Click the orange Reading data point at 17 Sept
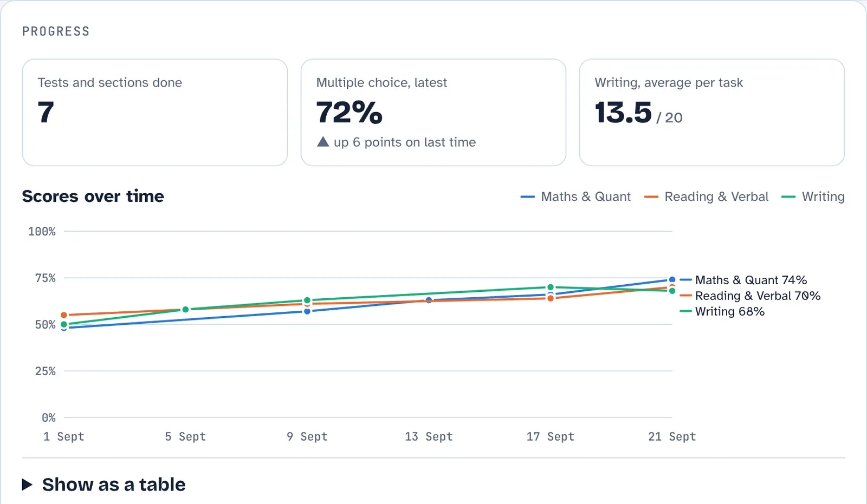 pyautogui.click(x=551, y=298)
